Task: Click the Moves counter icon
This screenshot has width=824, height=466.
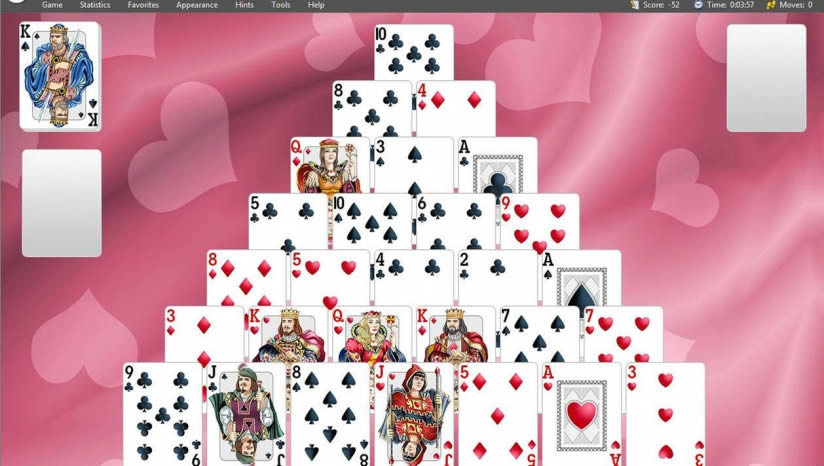Action: (x=770, y=5)
